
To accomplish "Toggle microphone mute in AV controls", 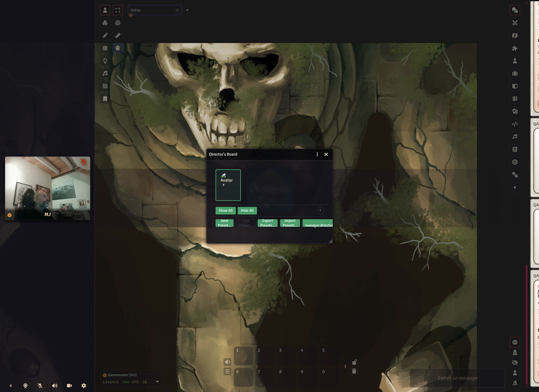I will pos(40,386).
